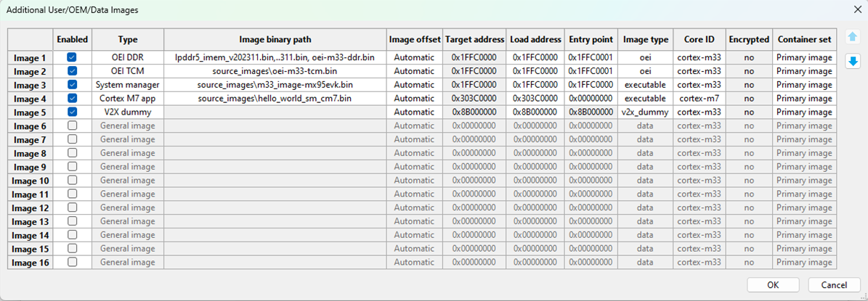Click the Cancel button
The width and height of the screenshot is (868, 301).
[x=828, y=285]
